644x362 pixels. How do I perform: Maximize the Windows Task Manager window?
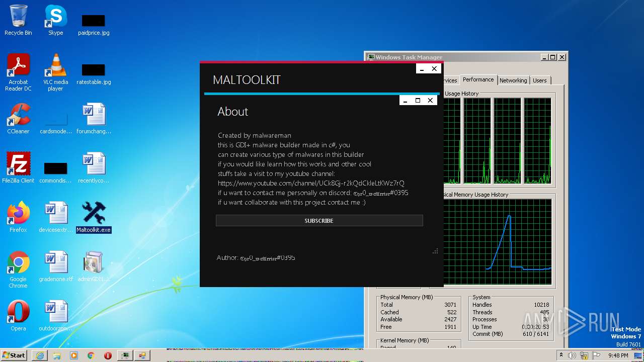coord(552,57)
